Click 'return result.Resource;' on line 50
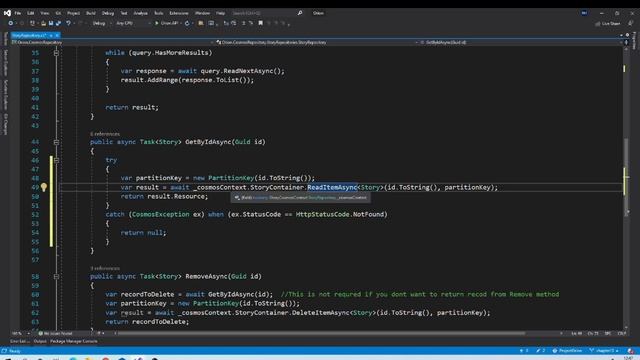 point(164,196)
